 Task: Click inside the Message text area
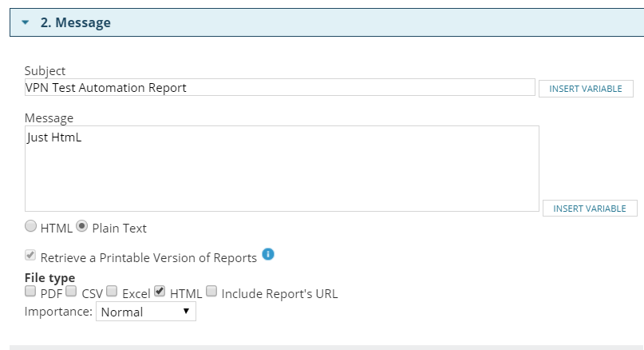[x=282, y=169]
